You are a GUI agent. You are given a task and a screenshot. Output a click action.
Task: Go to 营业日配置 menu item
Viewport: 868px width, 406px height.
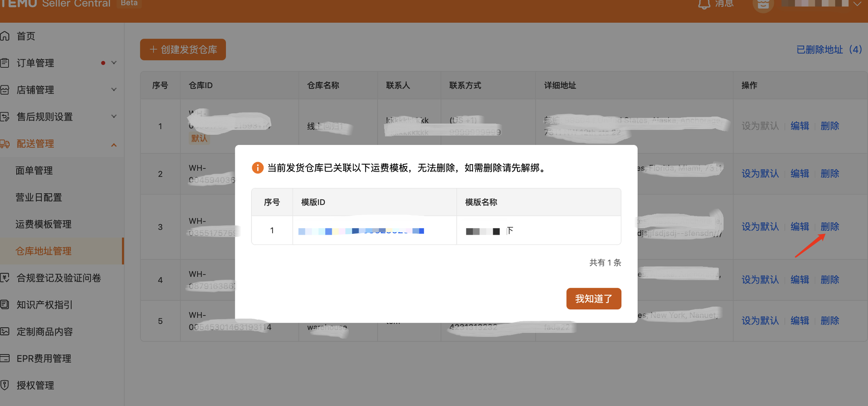point(39,197)
